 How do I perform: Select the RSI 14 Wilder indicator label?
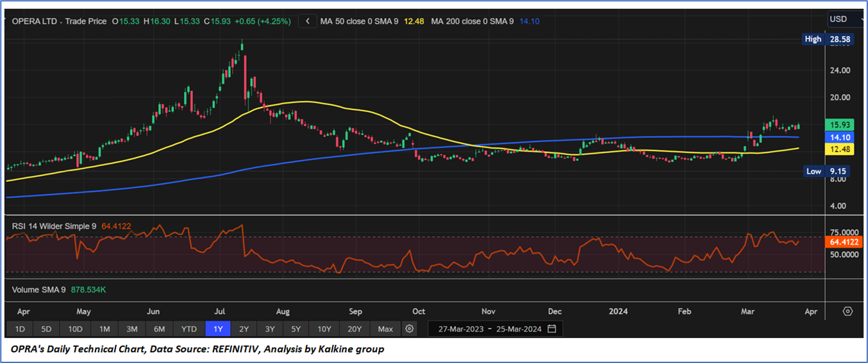[x=54, y=226]
